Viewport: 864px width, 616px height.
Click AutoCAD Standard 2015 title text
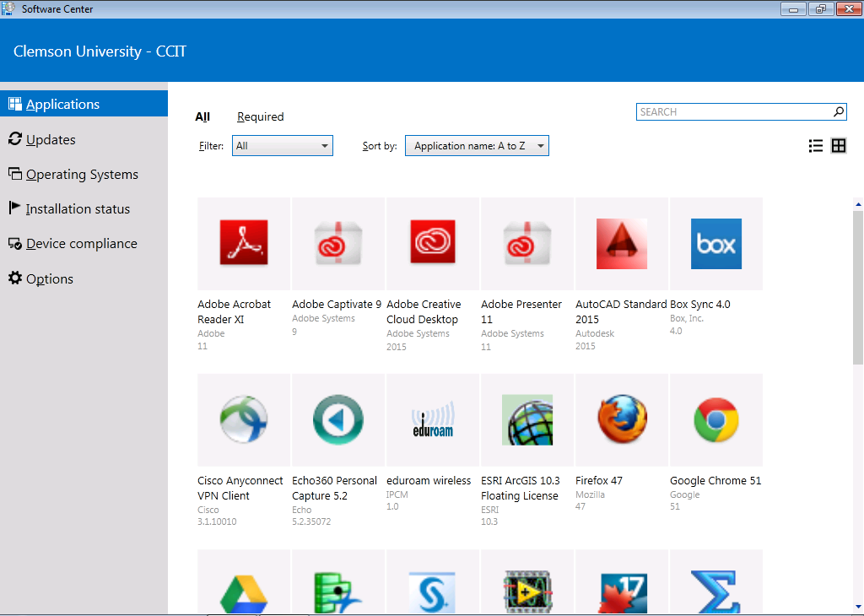(x=621, y=312)
